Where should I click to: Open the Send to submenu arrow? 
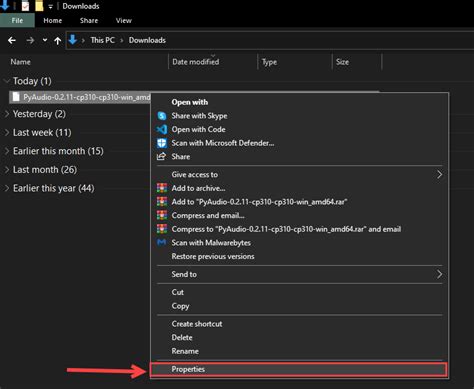439,274
